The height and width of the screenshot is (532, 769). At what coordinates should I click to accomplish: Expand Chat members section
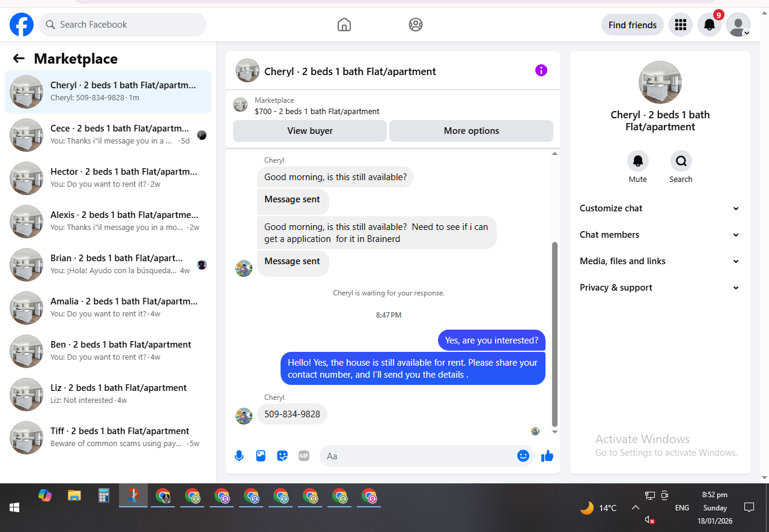pos(660,235)
